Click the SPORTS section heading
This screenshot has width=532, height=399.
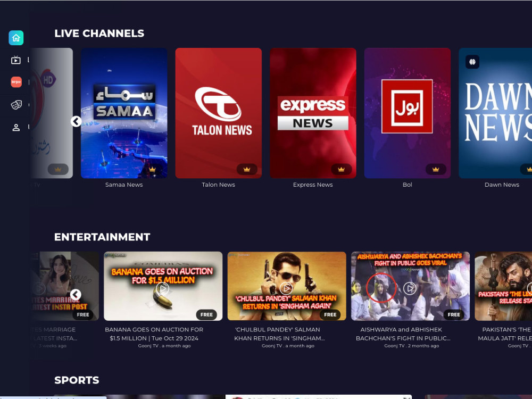[x=77, y=380]
